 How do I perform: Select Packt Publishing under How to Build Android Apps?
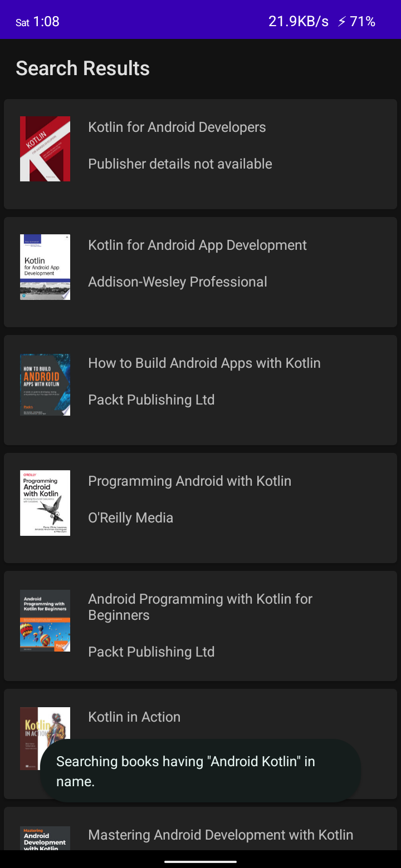tap(151, 400)
